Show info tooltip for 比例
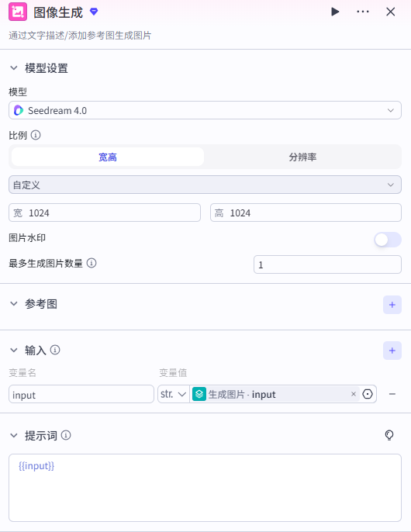Viewport: 411px width, 532px height. click(x=36, y=135)
